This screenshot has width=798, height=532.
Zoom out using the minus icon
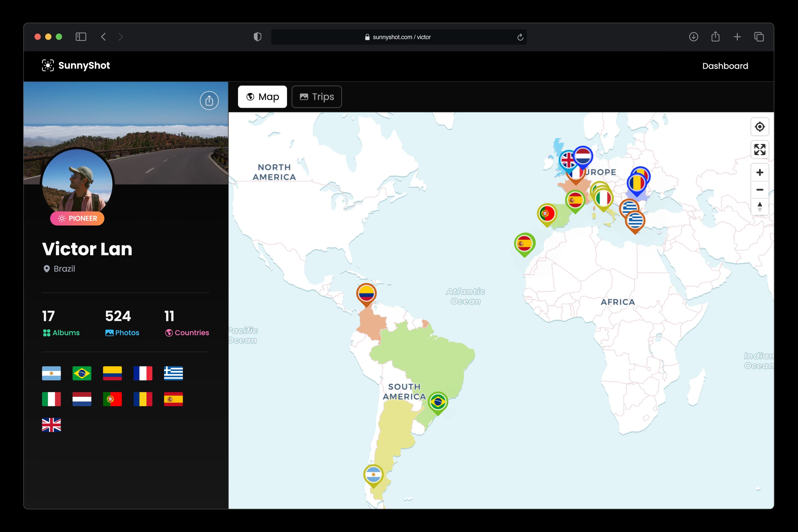pos(760,189)
